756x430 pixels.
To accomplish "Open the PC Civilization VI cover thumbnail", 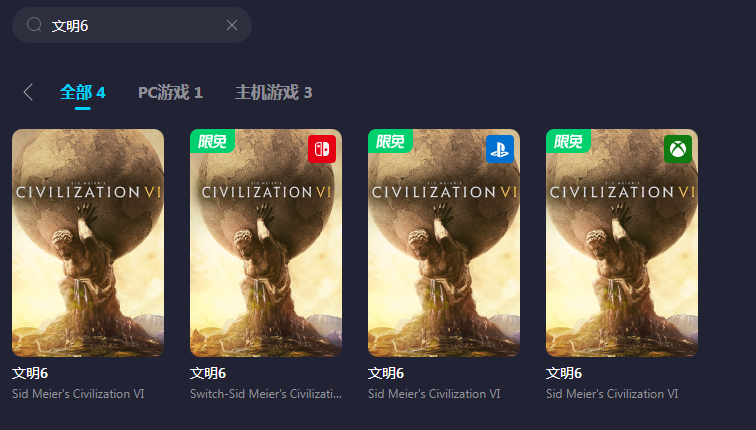I will click(x=88, y=243).
